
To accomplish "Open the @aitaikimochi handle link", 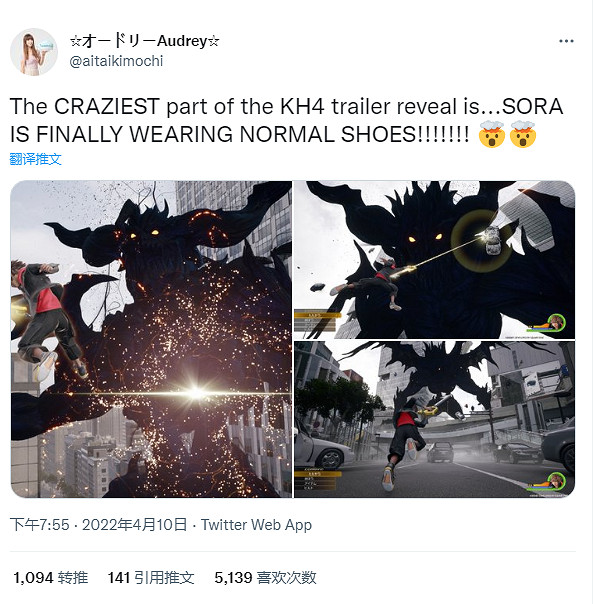I will (116, 61).
